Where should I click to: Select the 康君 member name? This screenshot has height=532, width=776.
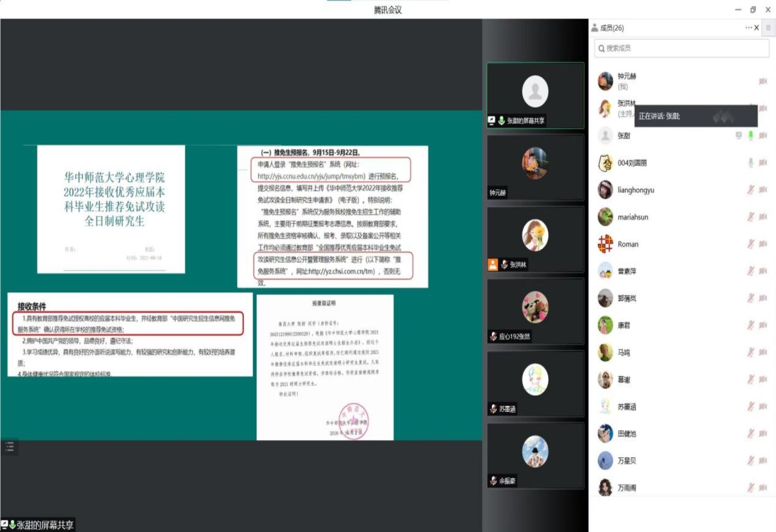click(624, 326)
